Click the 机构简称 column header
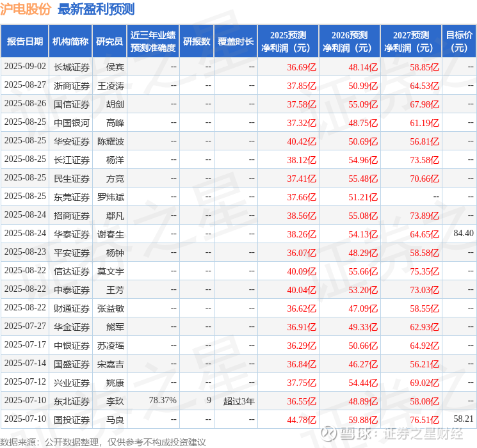 (x=70, y=42)
